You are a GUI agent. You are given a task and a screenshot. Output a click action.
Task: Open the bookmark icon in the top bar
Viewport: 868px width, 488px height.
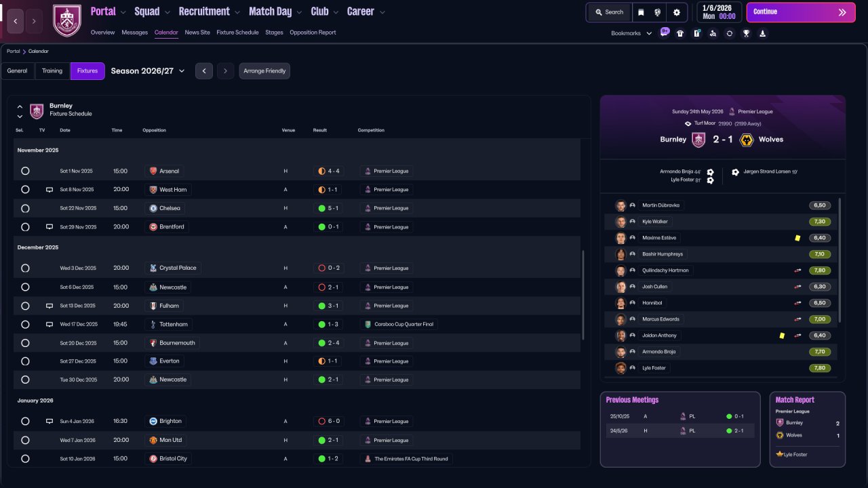[x=641, y=12]
